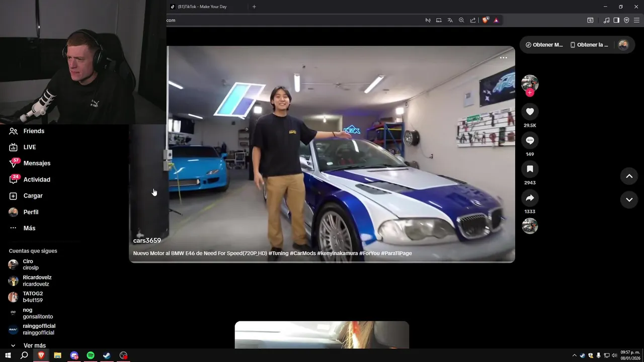Image resolution: width=644 pixels, height=362 pixels.
Task: Click the #kenyinakamura hashtag
Action: point(337,253)
